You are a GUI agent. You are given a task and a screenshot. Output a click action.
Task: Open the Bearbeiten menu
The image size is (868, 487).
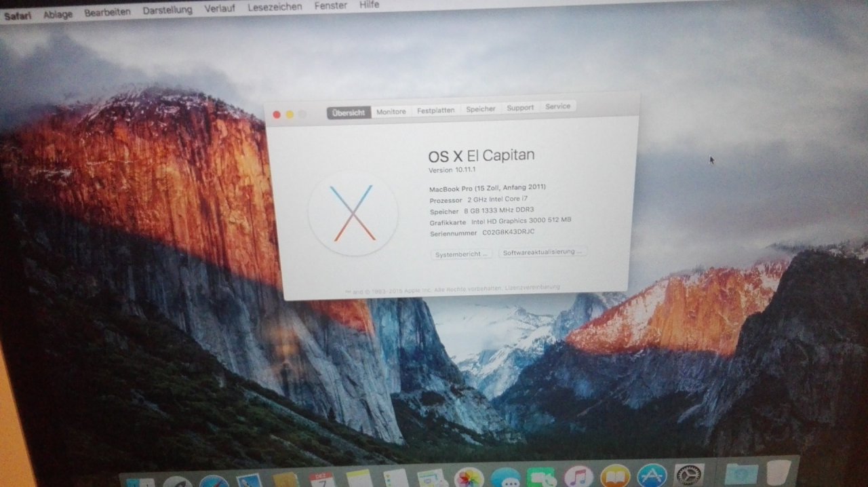click(x=108, y=12)
